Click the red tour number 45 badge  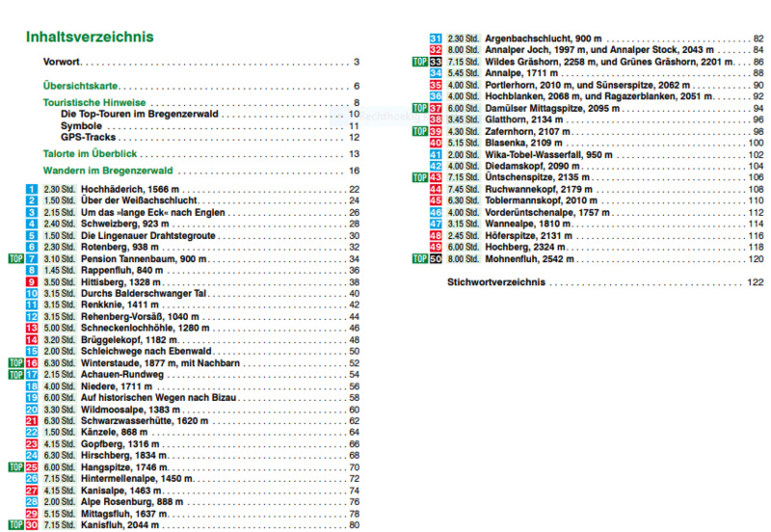436,200
